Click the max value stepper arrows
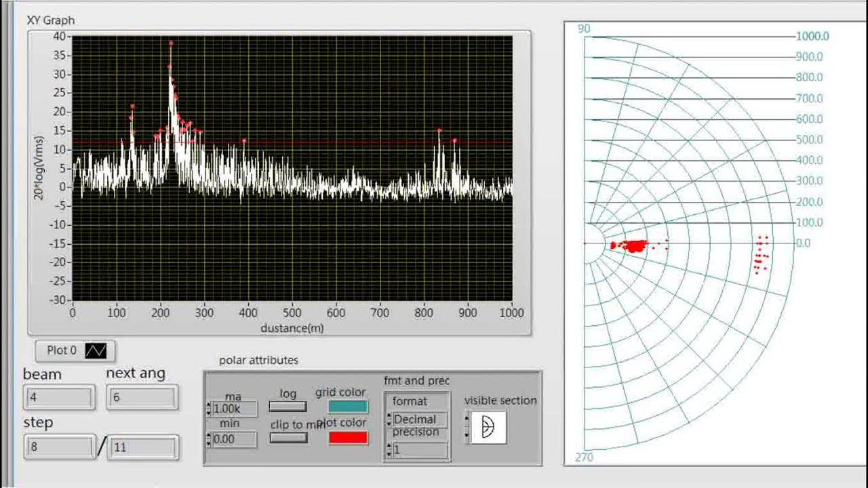 (210, 409)
